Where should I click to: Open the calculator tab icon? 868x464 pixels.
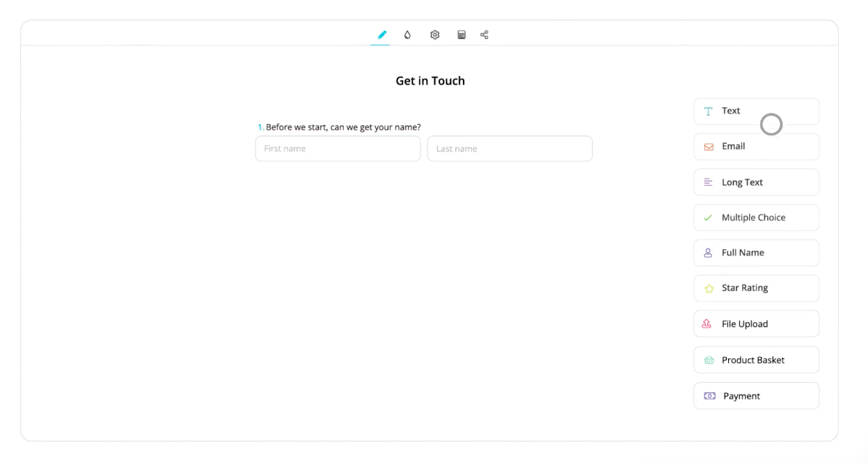tap(461, 35)
